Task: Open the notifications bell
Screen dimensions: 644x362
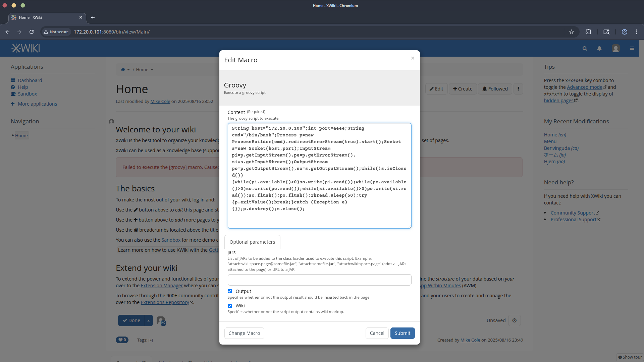Action: (x=599, y=49)
